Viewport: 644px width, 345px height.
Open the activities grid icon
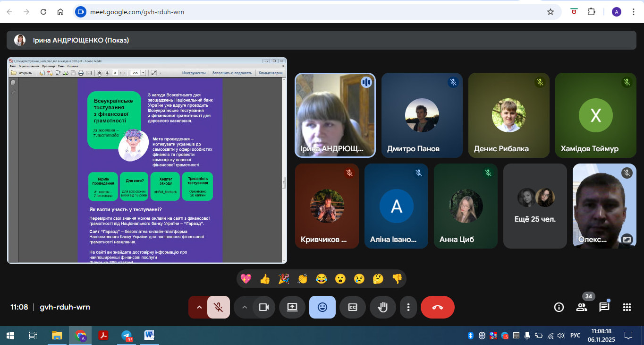(x=627, y=307)
